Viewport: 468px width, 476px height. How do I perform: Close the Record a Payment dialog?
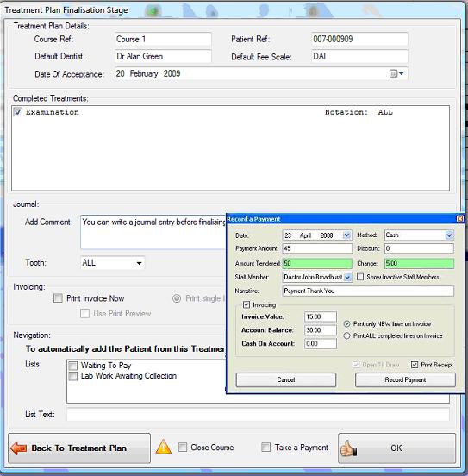click(x=459, y=218)
